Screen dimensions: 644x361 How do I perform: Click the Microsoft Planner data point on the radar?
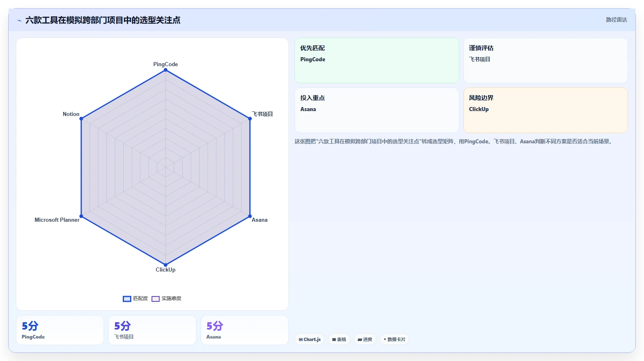[x=81, y=216]
